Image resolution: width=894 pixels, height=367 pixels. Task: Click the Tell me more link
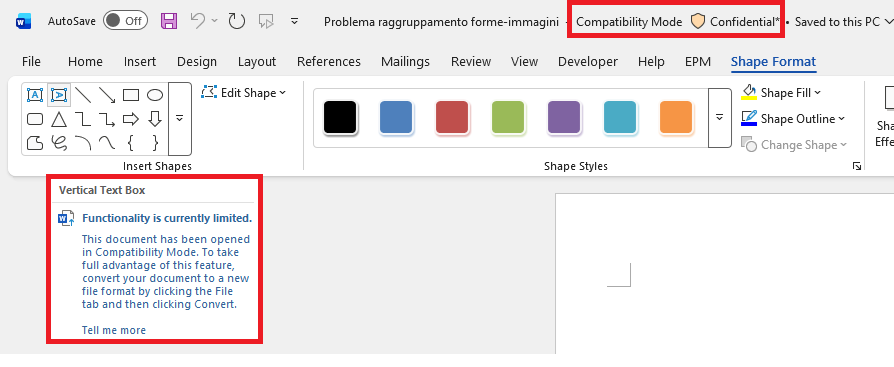[113, 330]
